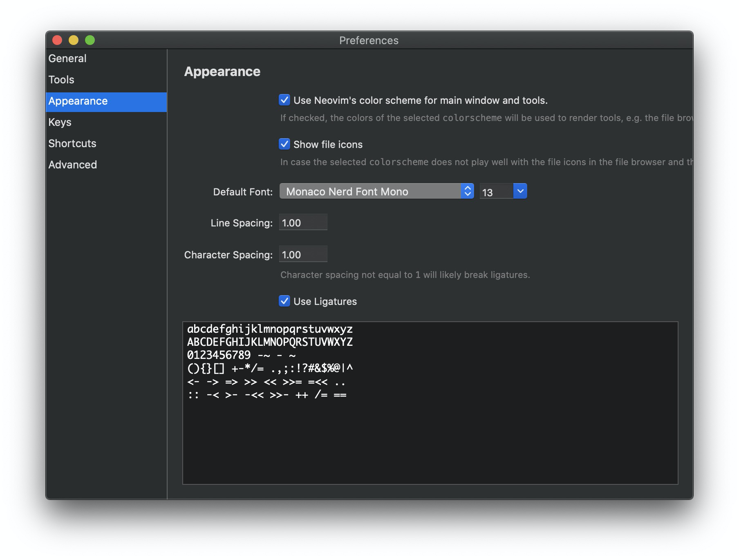The height and width of the screenshot is (560, 739).
Task: Click the 'In case the selected colorscheme' description
Action: tap(487, 162)
